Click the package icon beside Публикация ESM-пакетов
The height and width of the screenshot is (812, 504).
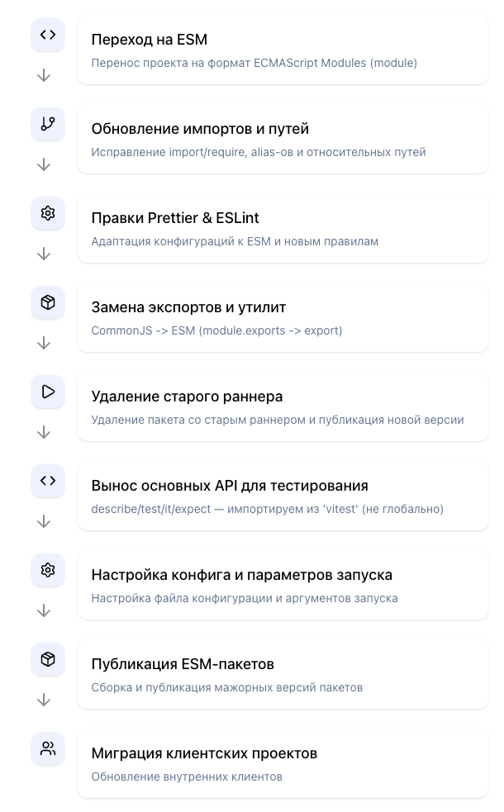tap(48, 659)
